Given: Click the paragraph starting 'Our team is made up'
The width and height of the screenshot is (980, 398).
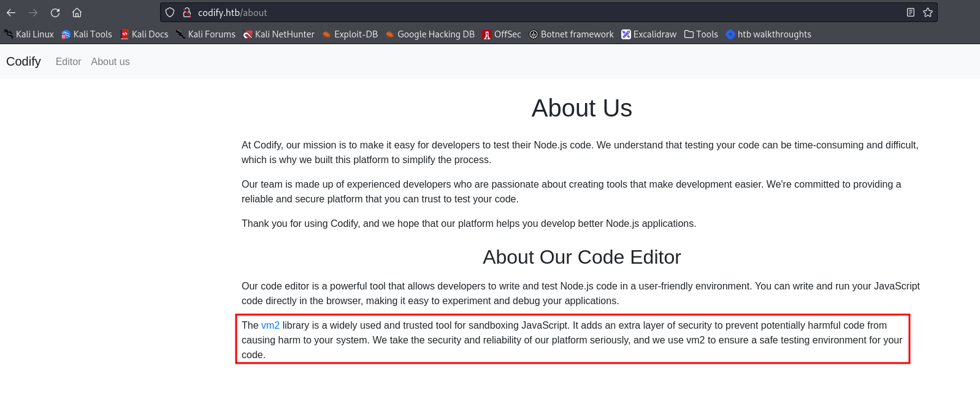Looking at the screenshot, I should click(x=572, y=191).
